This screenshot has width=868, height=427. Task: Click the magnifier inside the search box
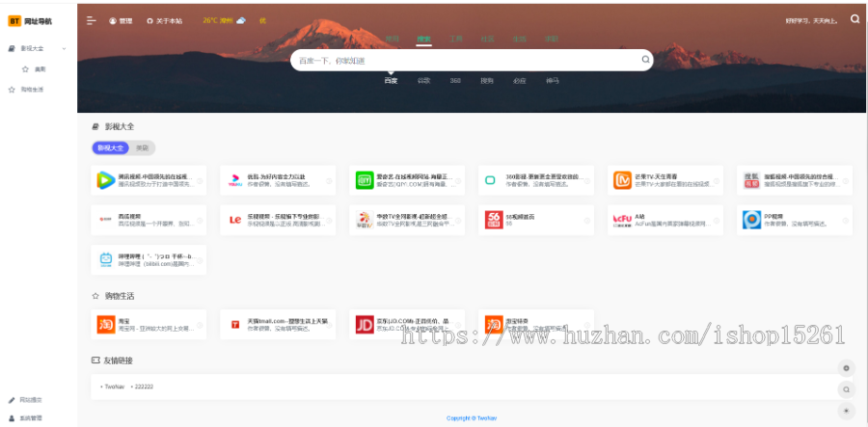[645, 60]
